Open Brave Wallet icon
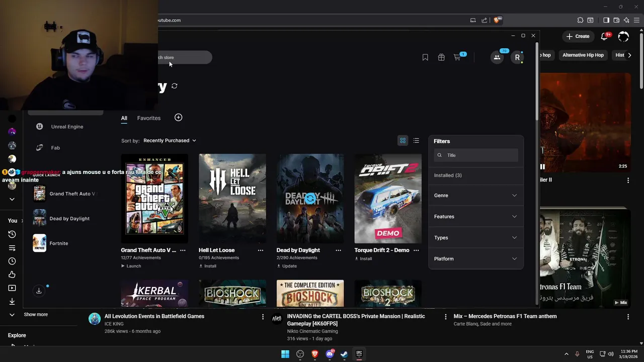Image resolution: width=644 pixels, height=362 pixels. 616,20
